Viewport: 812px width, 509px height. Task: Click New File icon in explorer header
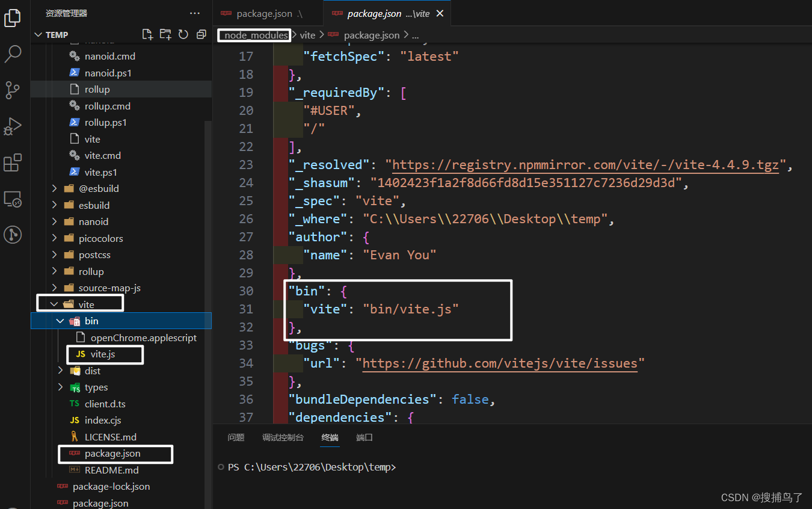click(x=147, y=34)
